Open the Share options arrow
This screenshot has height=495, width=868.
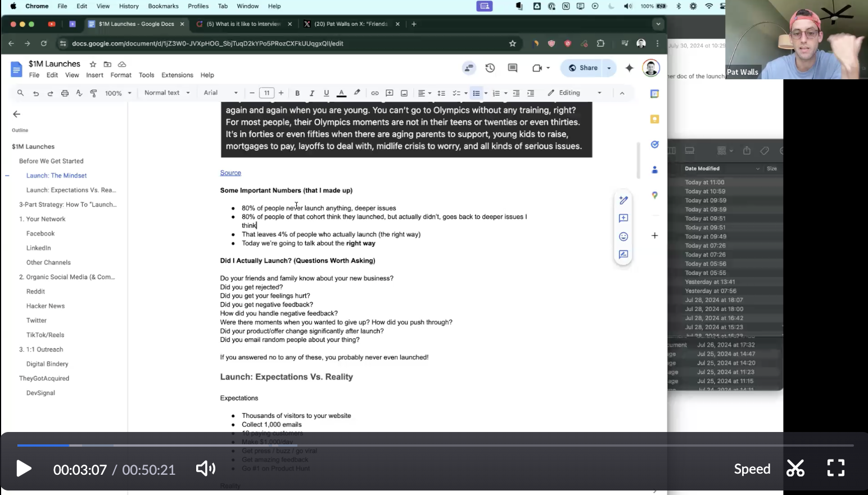[609, 68]
